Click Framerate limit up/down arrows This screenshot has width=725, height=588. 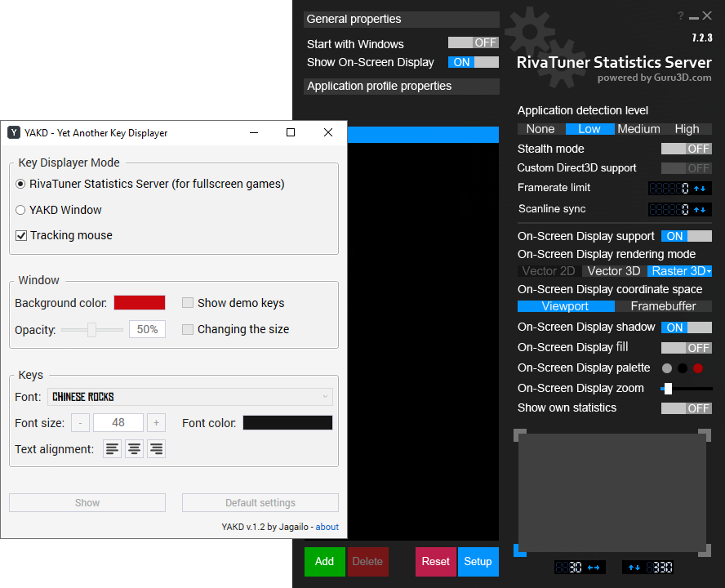point(700,189)
